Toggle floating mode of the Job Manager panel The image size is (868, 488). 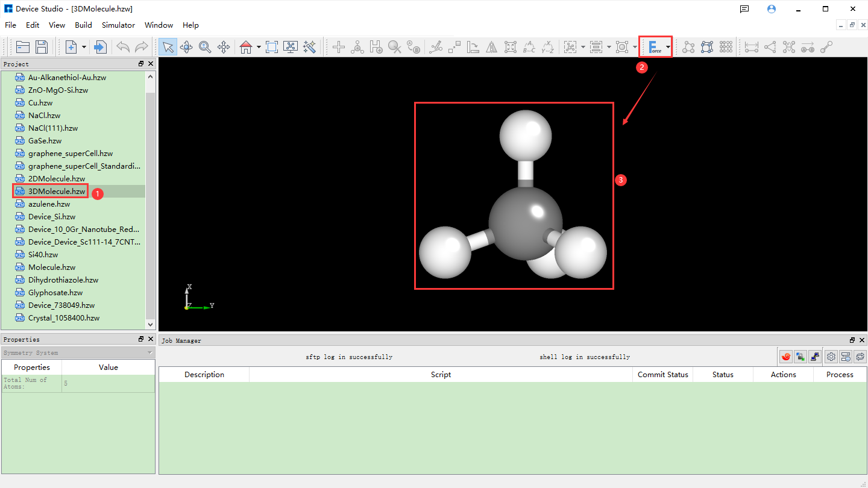point(852,340)
